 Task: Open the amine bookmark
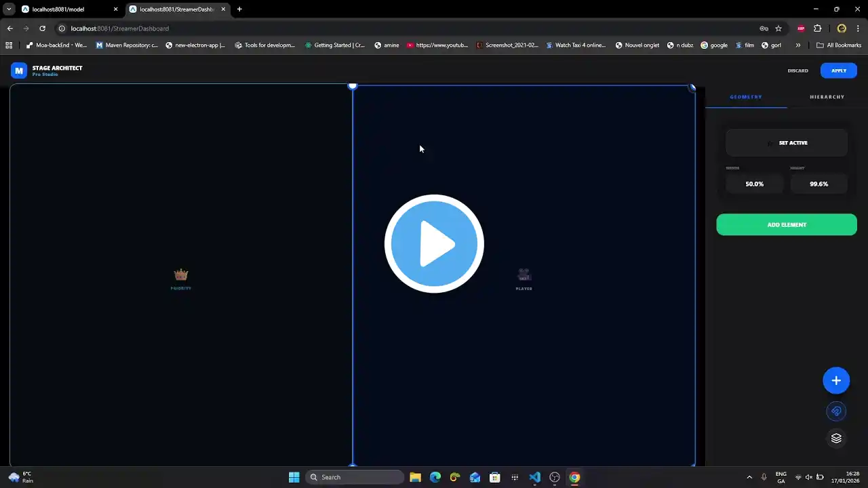click(x=387, y=45)
